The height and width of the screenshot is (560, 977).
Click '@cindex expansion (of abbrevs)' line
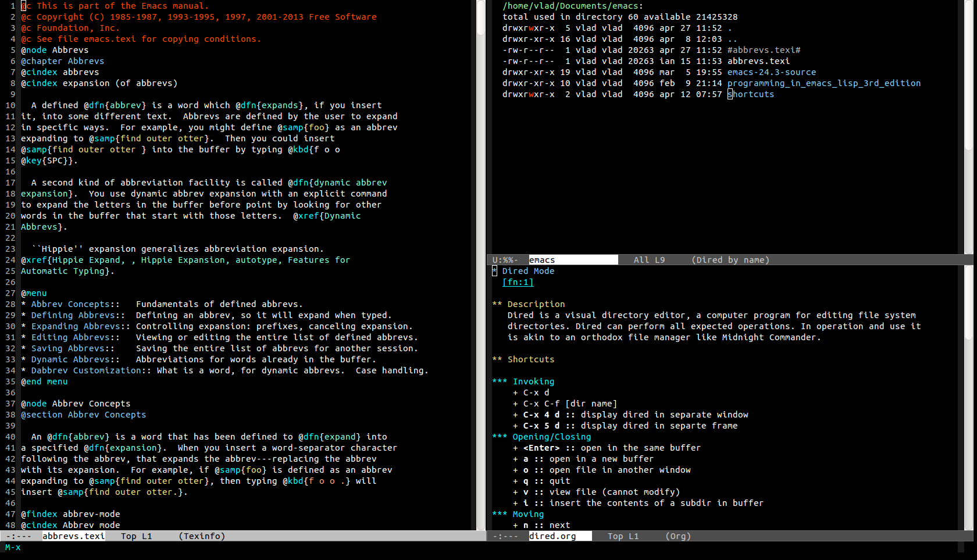99,83
